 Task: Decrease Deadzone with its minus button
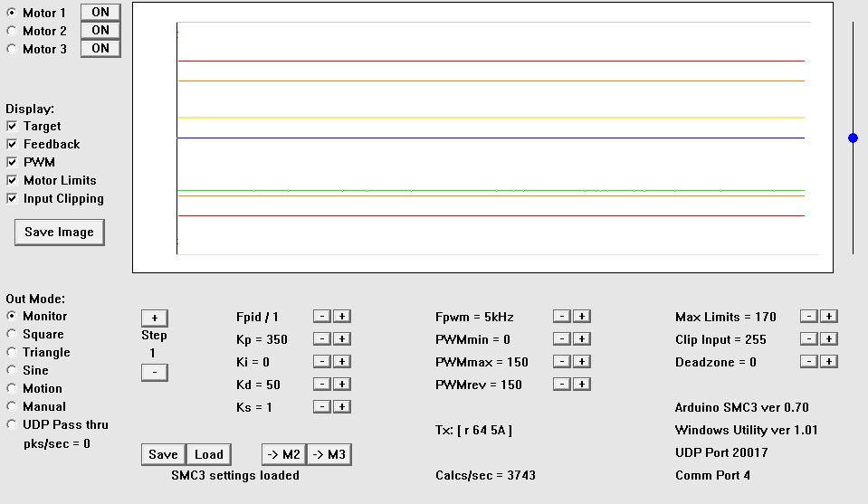coord(809,362)
